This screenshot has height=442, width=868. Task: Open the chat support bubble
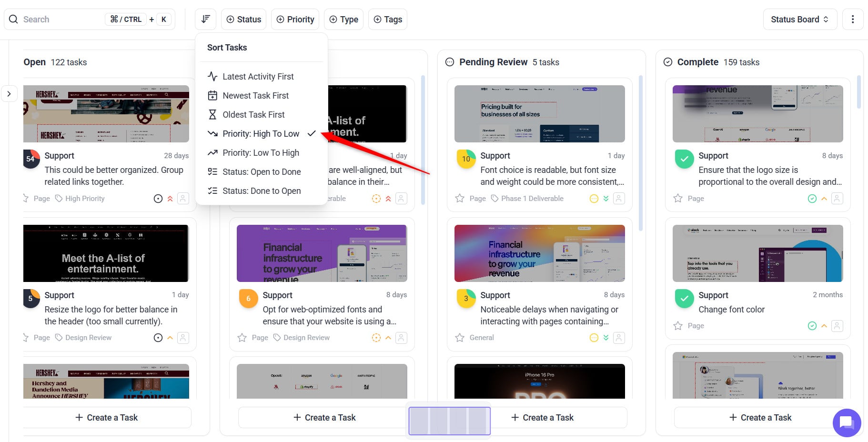point(846,422)
